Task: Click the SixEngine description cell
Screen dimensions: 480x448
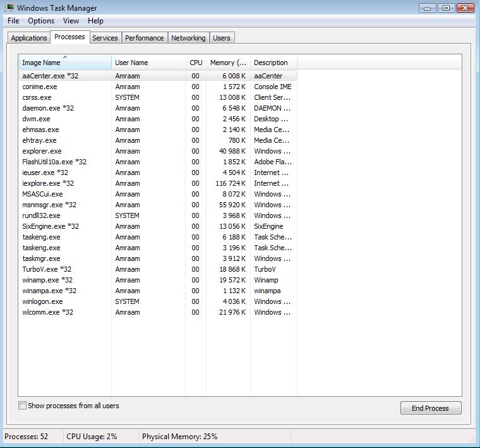Action: [268, 226]
